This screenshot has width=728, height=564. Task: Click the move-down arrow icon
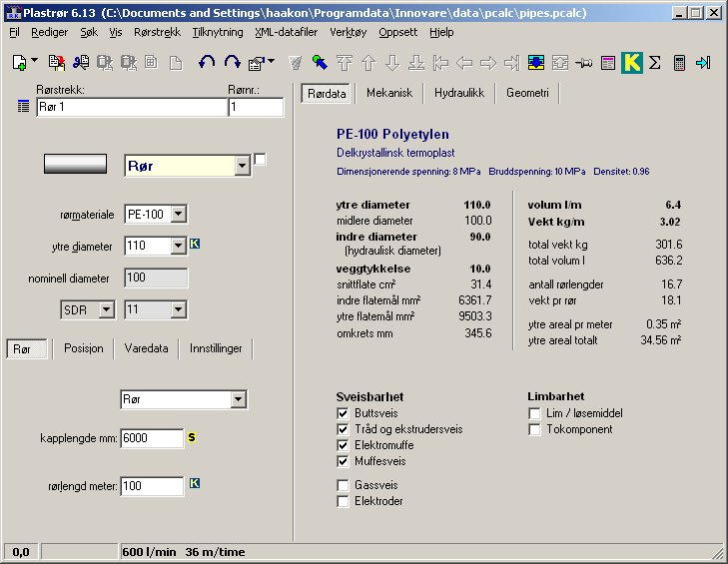coord(392,63)
